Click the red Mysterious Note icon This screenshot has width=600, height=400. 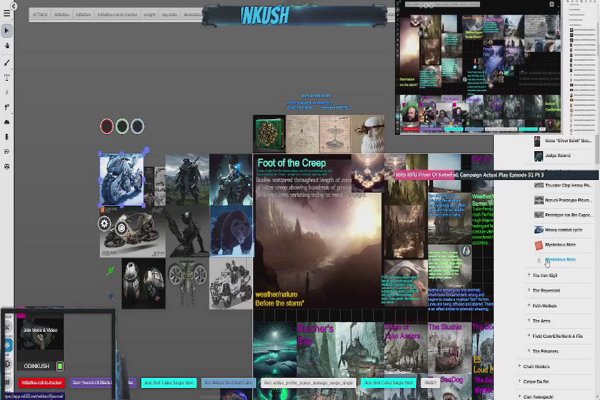(539, 245)
